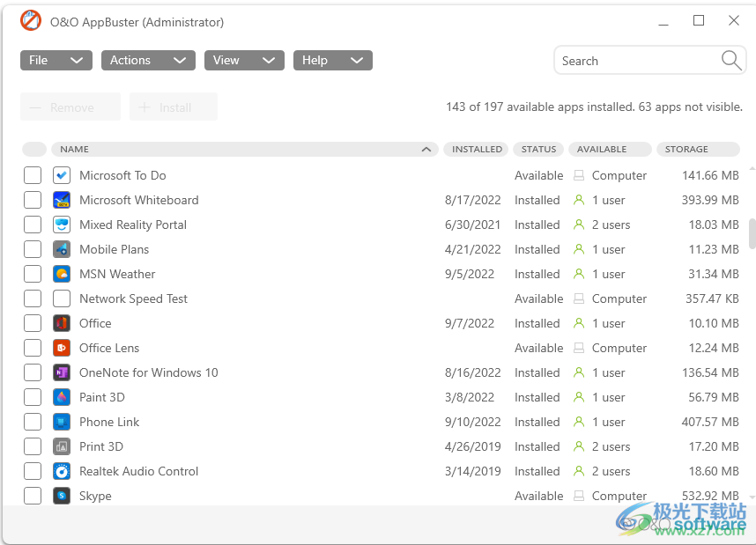The image size is (756, 545).
Task: Click the user icon in Paint 3D row
Action: [x=579, y=397]
